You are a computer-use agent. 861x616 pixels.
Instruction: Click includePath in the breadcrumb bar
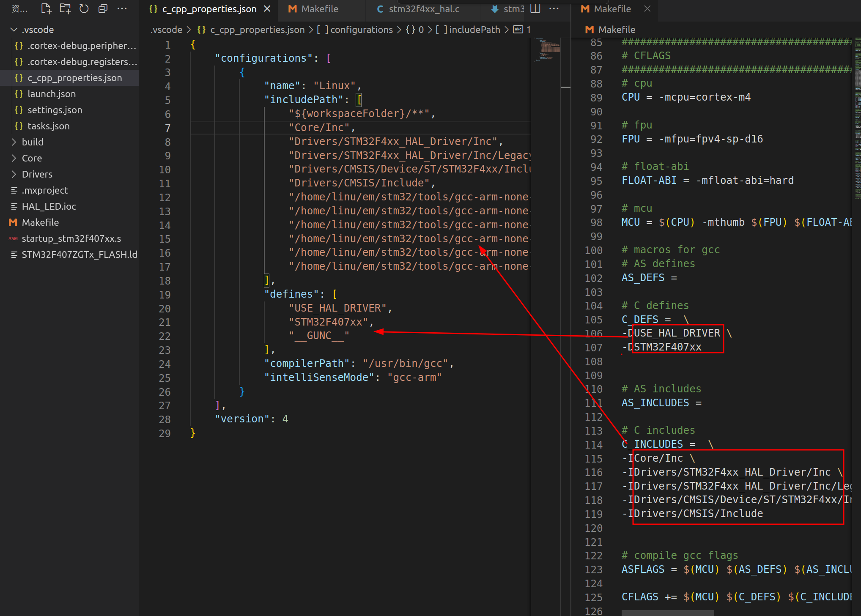(474, 30)
